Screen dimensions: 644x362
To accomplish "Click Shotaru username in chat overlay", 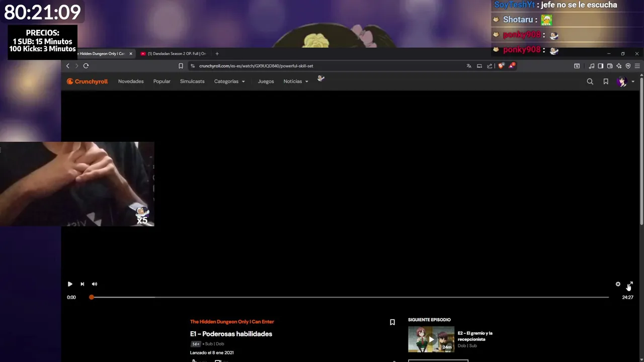I will click(518, 20).
